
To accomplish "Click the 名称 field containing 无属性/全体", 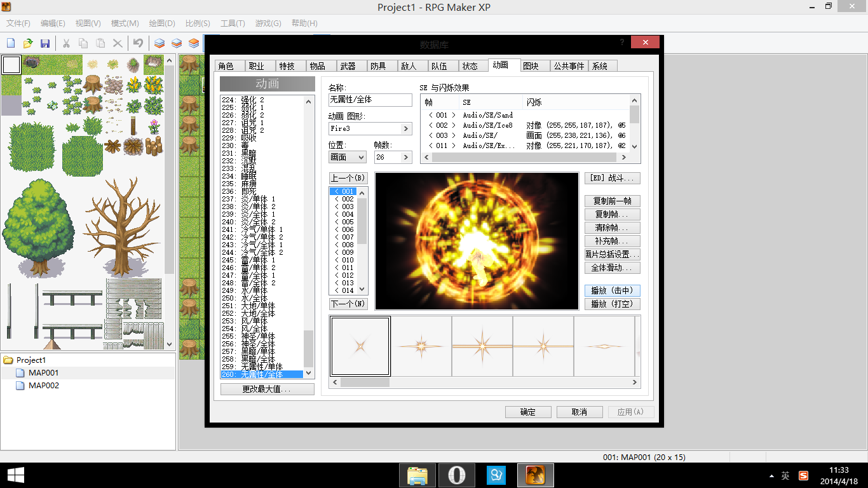I will [x=370, y=100].
